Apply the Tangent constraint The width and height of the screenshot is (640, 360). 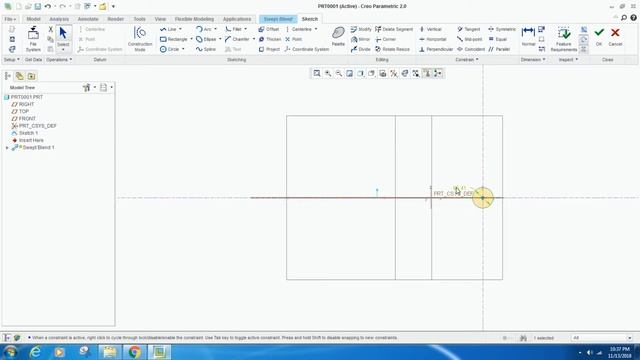469,29
